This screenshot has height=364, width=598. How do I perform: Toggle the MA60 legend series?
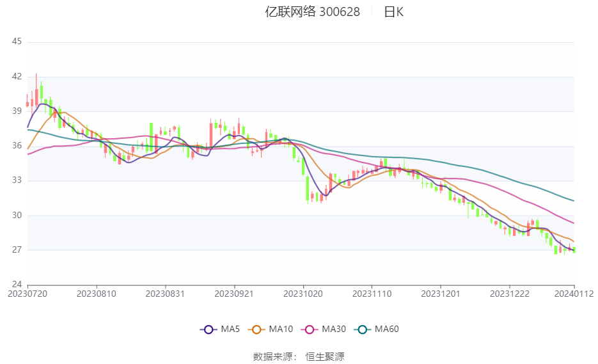377,329
